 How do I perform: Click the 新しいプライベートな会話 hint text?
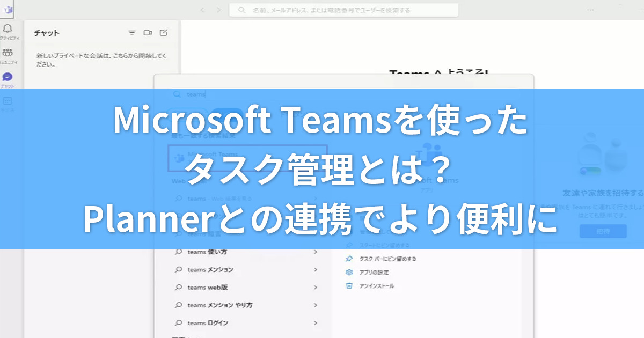point(101,60)
